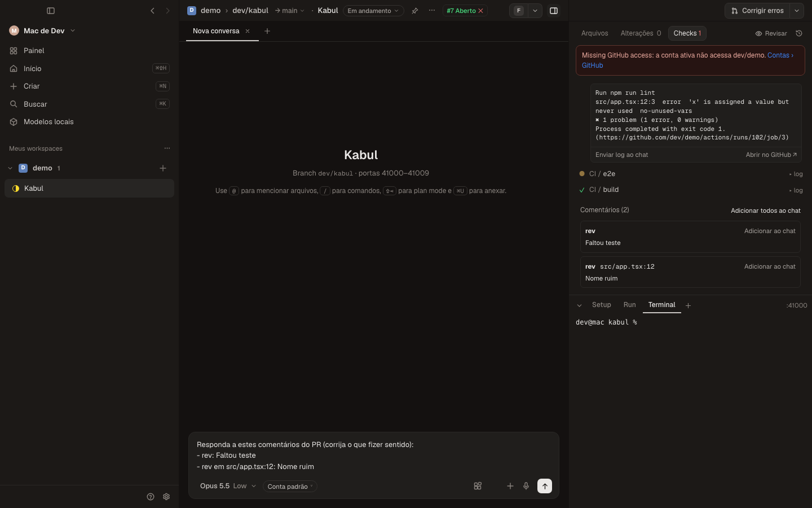
Task: Click the rev src/app.tsx:12 comment
Action: pyautogui.click(x=690, y=272)
